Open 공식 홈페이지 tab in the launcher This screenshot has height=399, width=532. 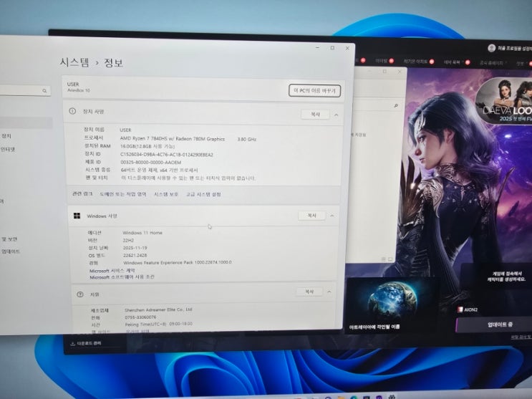(491, 63)
